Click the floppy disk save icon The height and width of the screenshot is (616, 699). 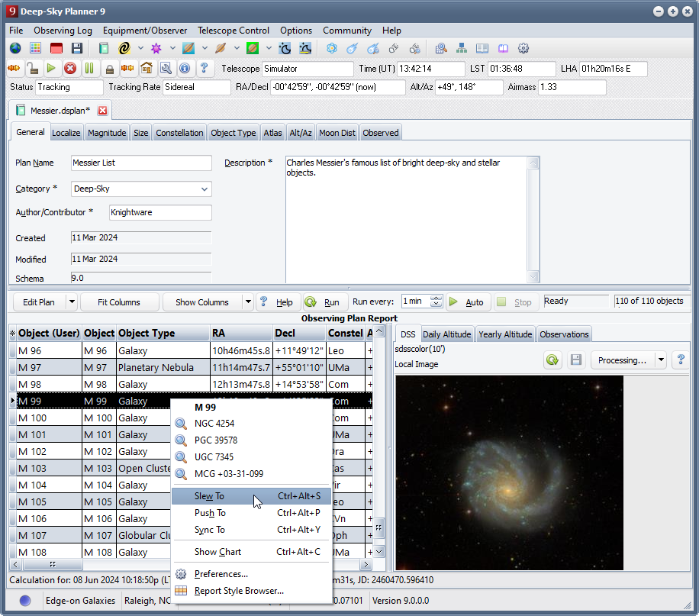[76, 49]
